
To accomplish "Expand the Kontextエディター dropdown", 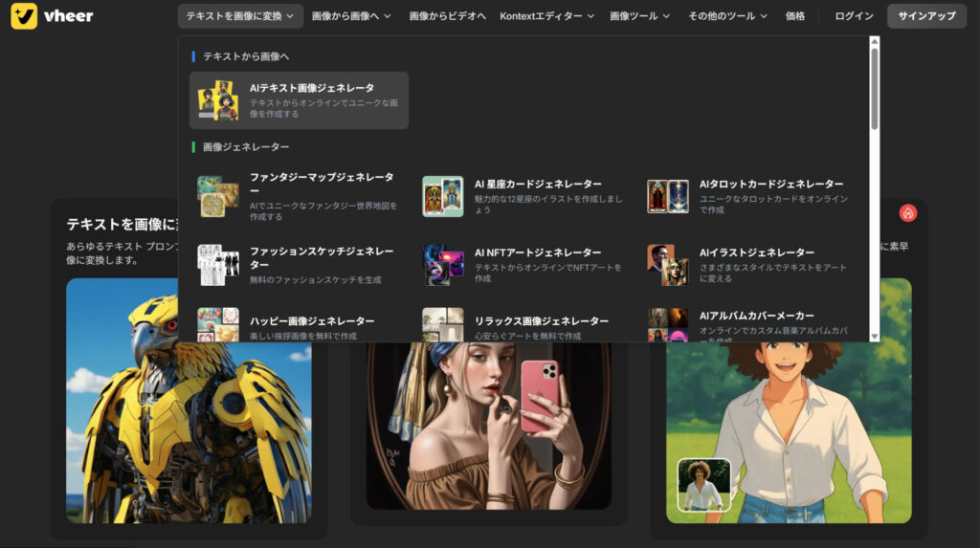I will tap(546, 16).
